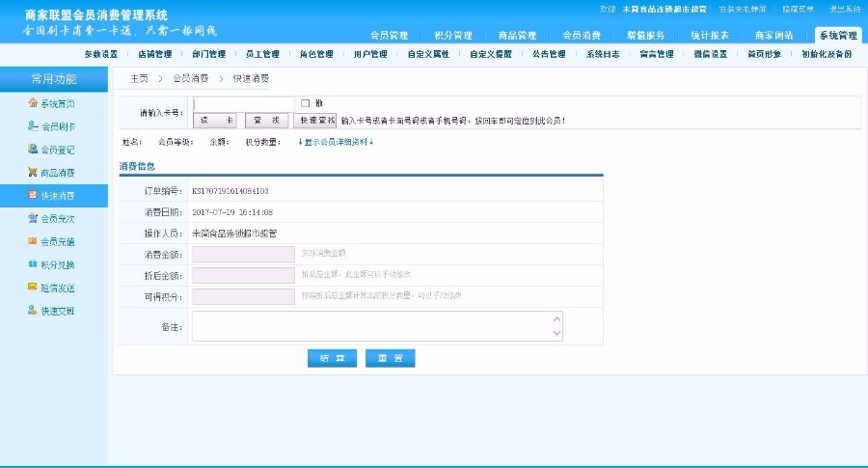Select the 系统管理 top tab
The height and width of the screenshot is (468, 868).
pyautogui.click(x=838, y=35)
